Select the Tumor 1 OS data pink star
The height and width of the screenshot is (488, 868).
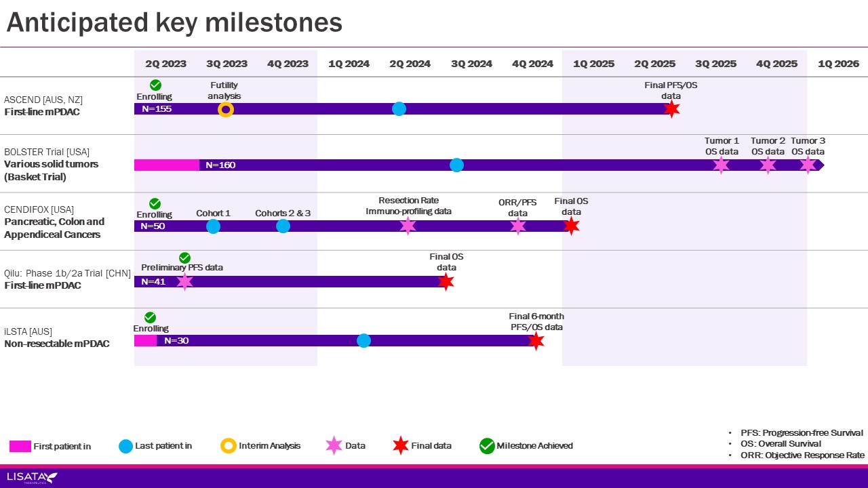tap(721, 165)
